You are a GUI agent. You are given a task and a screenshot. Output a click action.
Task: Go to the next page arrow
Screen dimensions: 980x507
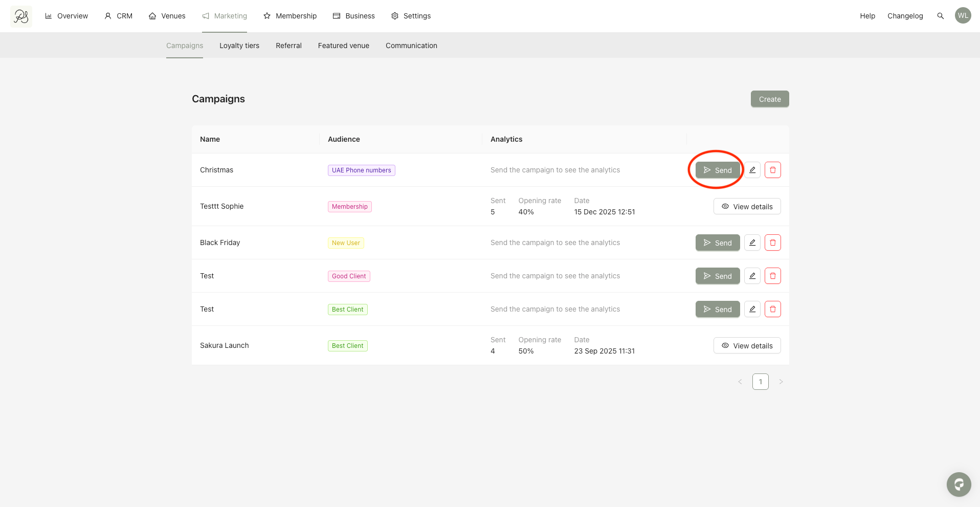click(x=781, y=382)
